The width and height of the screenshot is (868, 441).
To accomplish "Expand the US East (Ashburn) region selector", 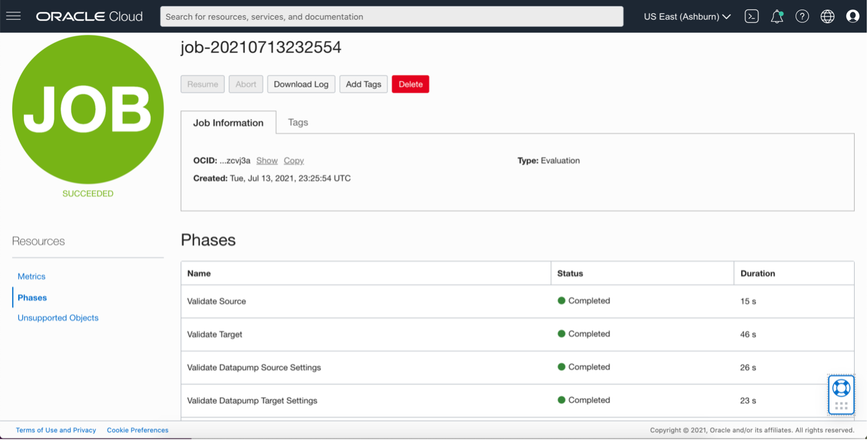I will [687, 16].
